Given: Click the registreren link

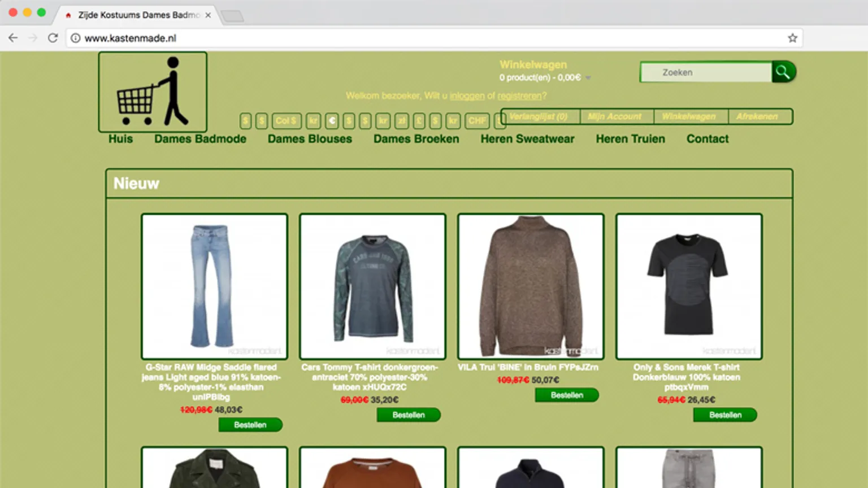Looking at the screenshot, I should coord(519,96).
